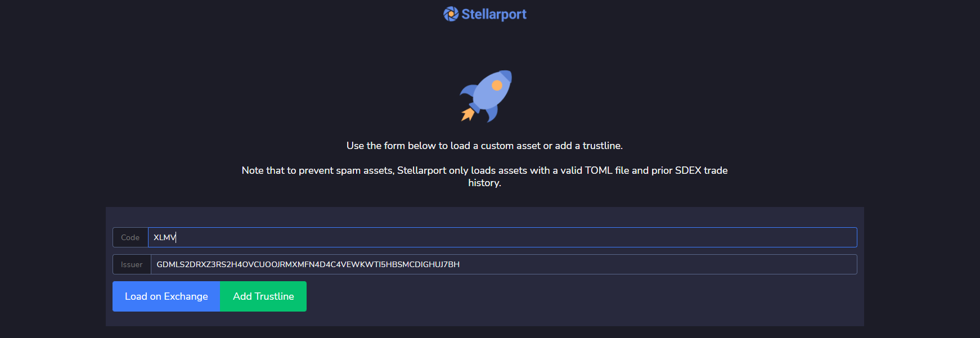
Task: Click the rocket's orange porthole window
Action: pyautogui.click(x=497, y=85)
